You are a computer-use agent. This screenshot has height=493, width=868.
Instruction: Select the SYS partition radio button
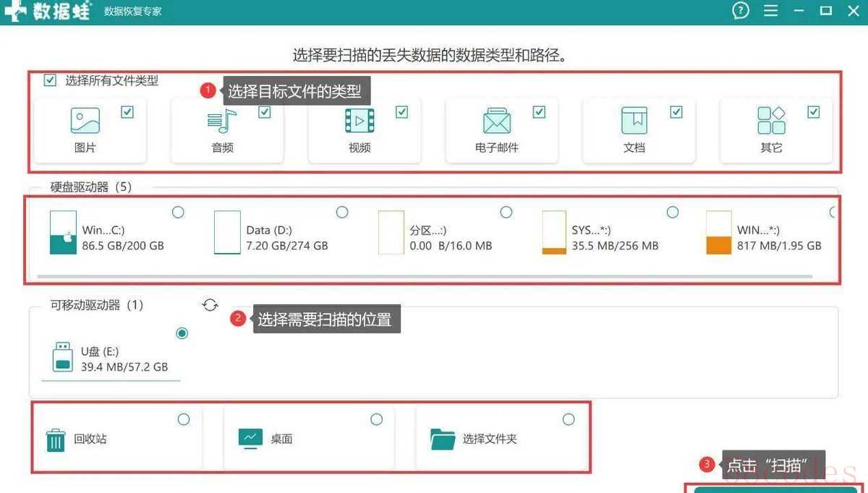pos(673,212)
